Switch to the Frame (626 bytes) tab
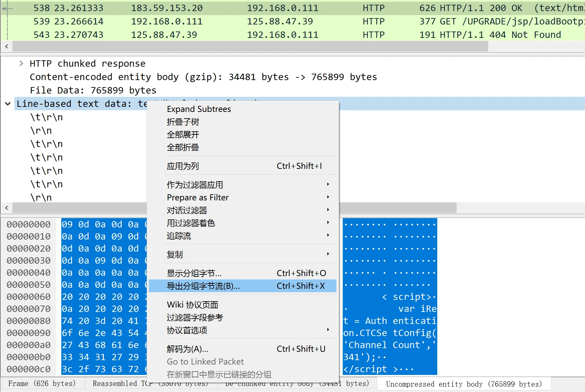 click(42, 384)
